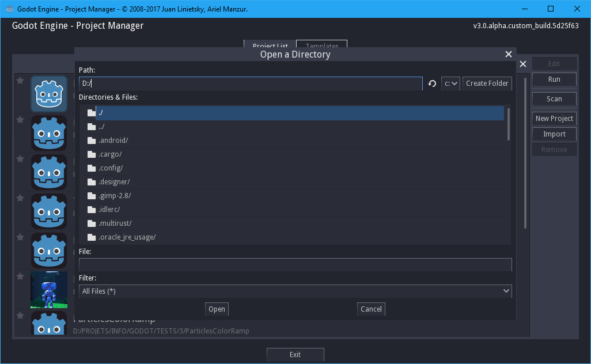
Task: Click the folder icon beside .designer/
Action: point(92,182)
